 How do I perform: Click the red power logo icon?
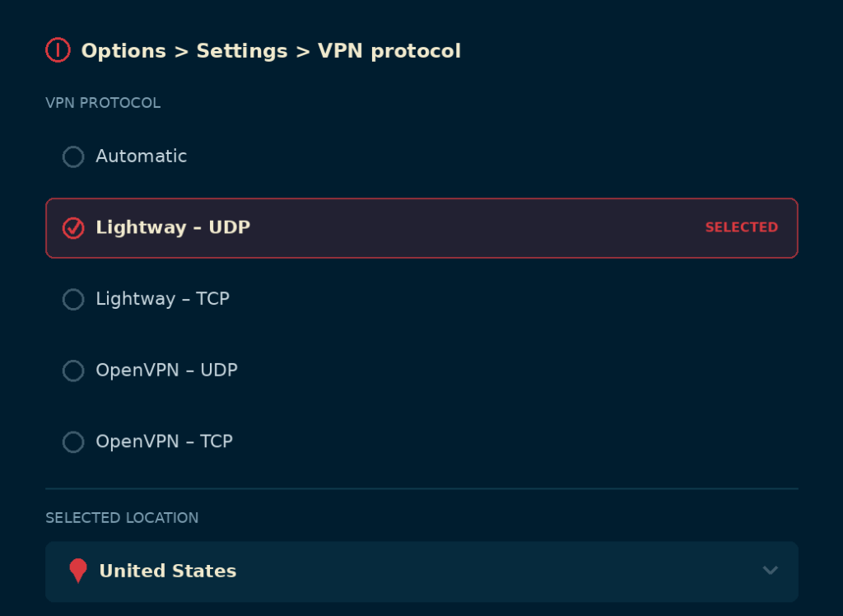[58, 50]
